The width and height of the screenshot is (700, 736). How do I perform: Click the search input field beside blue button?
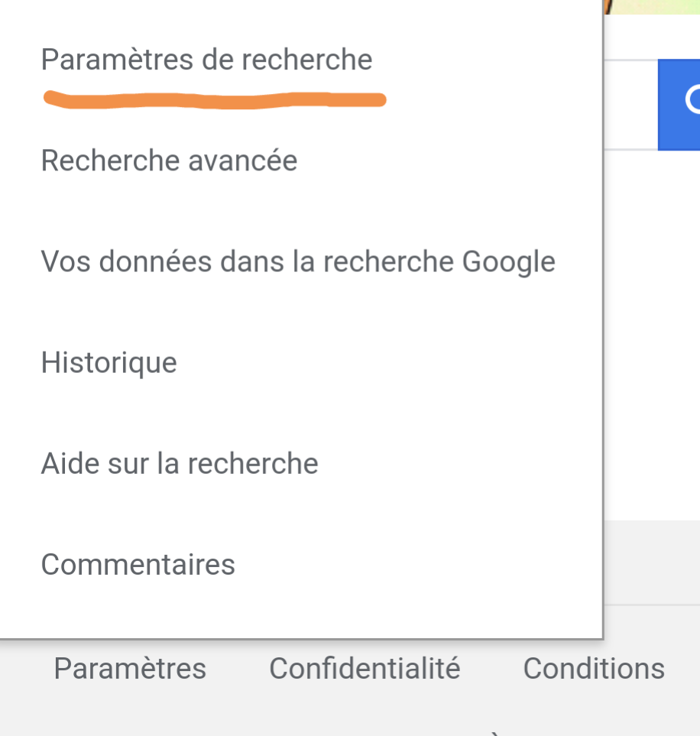(631, 105)
